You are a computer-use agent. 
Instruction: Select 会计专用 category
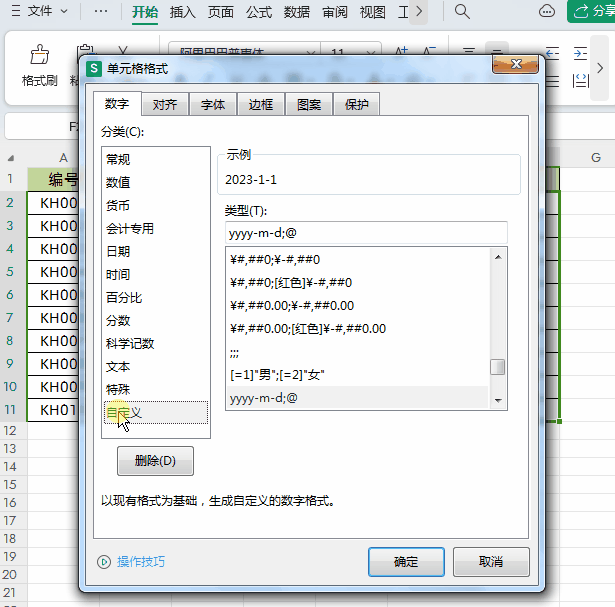pyautogui.click(x=156, y=229)
